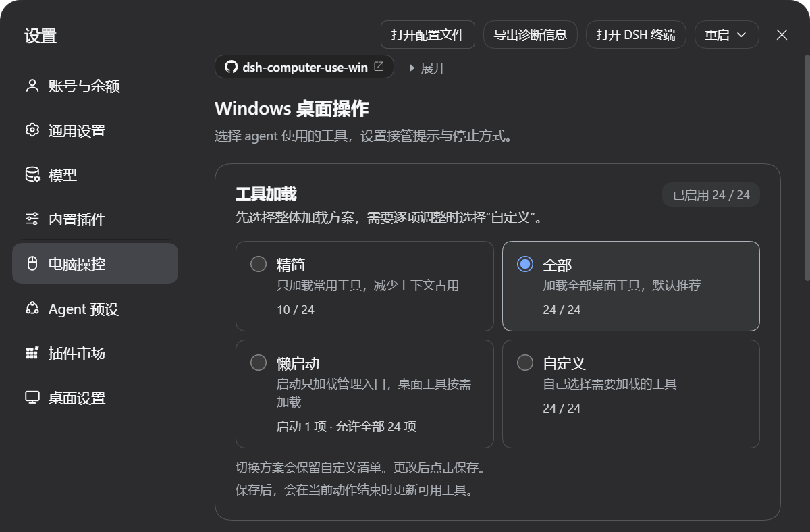Click the 设置 dialog title
The image size is (810, 532).
[40, 36]
